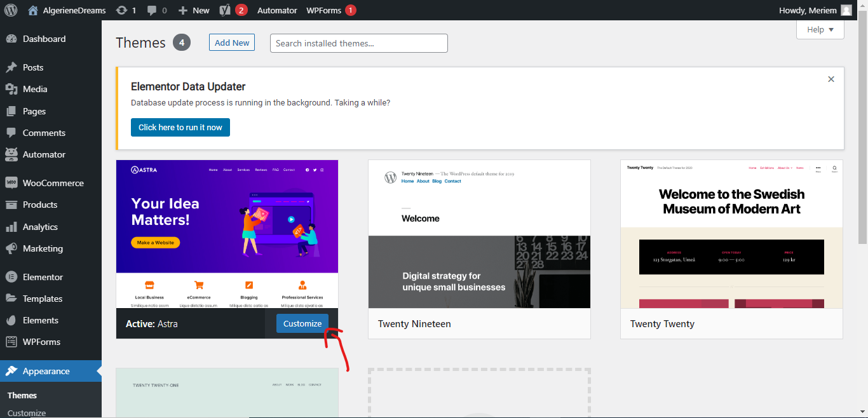Click the Automator robot icon
Image resolution: width=868 pixels, height=418 pixels.
click(x=11, y=154)
